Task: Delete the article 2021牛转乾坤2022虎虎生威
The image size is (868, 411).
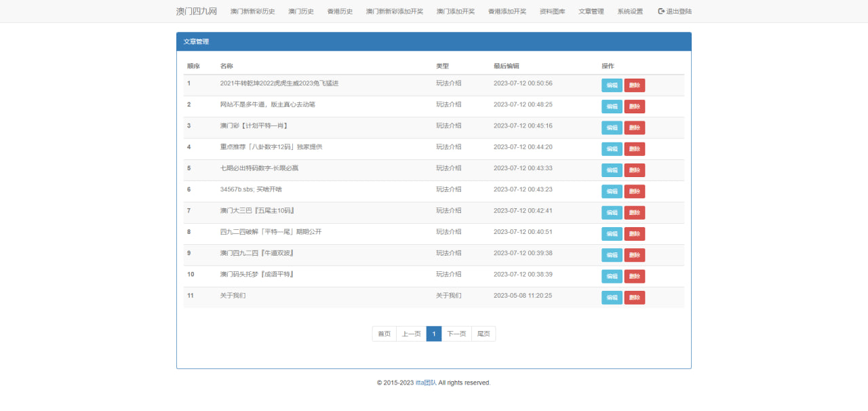Action: coord(635,85)
